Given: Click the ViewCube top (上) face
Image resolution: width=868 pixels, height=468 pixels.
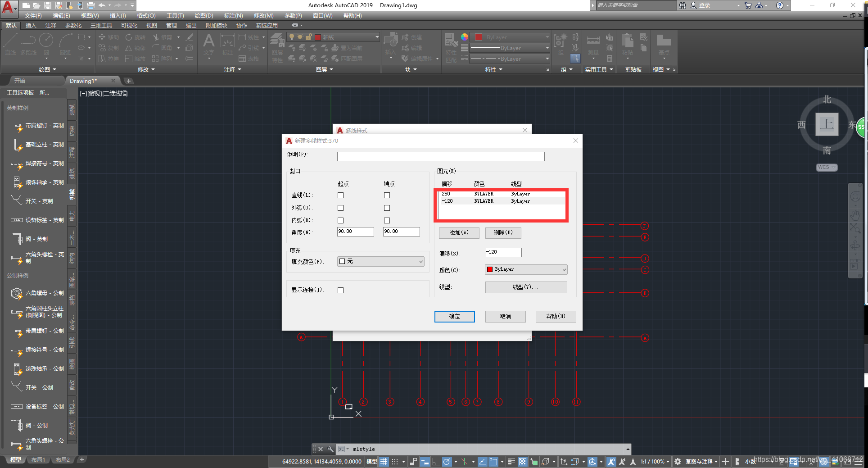Looking at the screenshot, I should click(827, 124).
